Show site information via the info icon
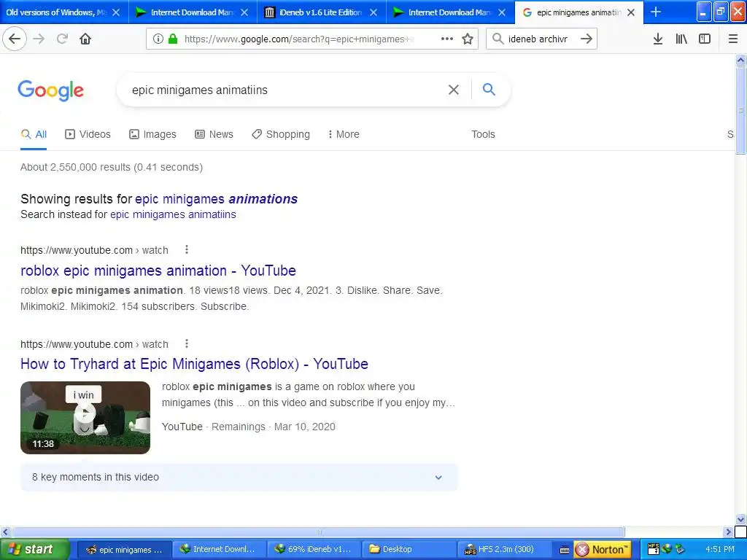The height and width of the screenshot is (560, 747). click(x=158, y=39)
